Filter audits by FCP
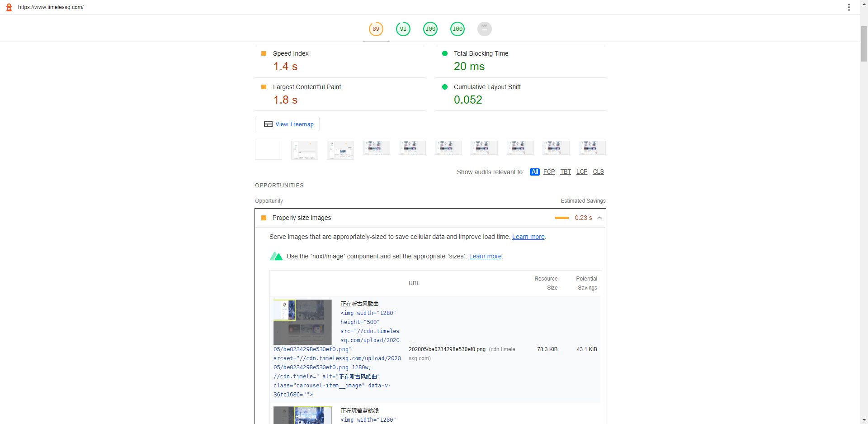The width and height of the screenshot is (868, 424). pyautogui.click(x=549, y=172)
